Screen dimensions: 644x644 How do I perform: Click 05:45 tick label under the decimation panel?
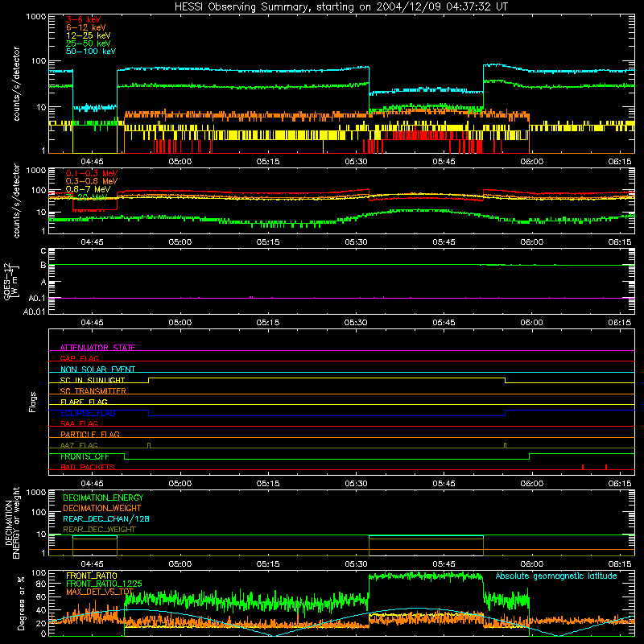coord(444,564)
